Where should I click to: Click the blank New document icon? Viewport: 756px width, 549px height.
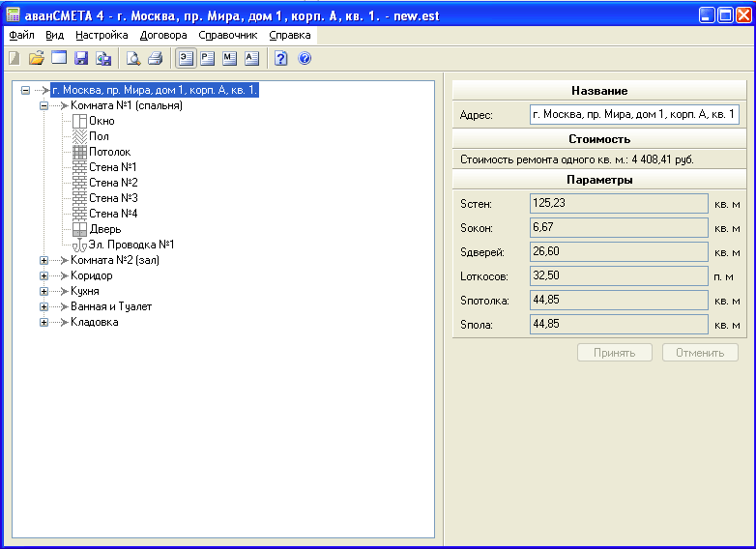pyautogui.click(x=14, y=58)
